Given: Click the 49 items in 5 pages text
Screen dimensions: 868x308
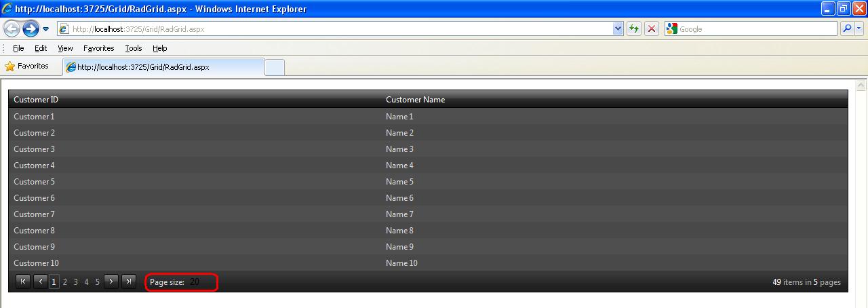Looking at the screenshot, I should point(806,282).
